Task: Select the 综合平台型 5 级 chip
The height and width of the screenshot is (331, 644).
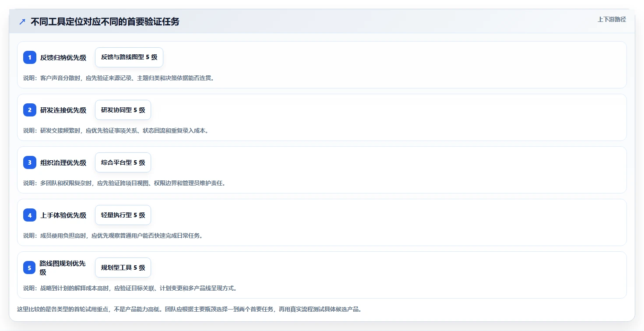Action: point(123,162)
